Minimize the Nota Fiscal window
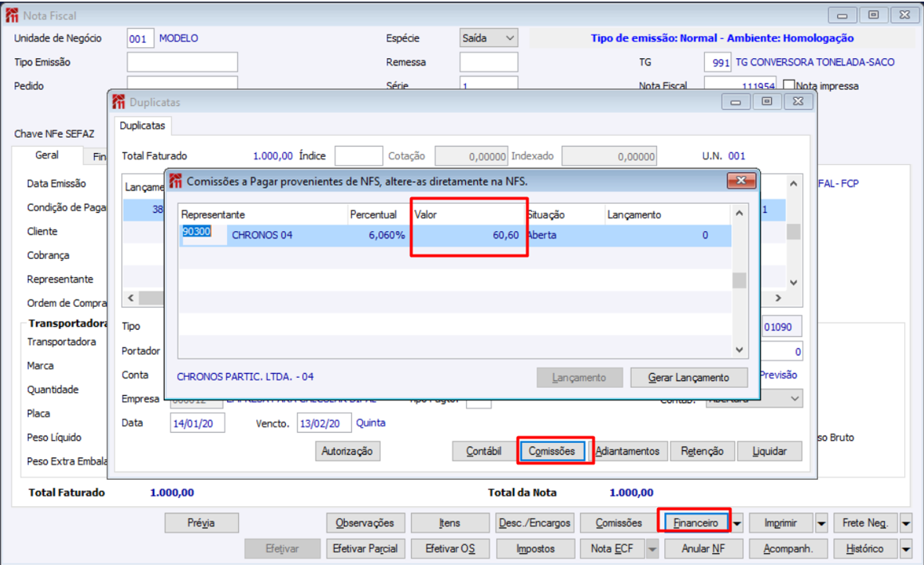Screen dimensions: 924x565 (842, 15)
